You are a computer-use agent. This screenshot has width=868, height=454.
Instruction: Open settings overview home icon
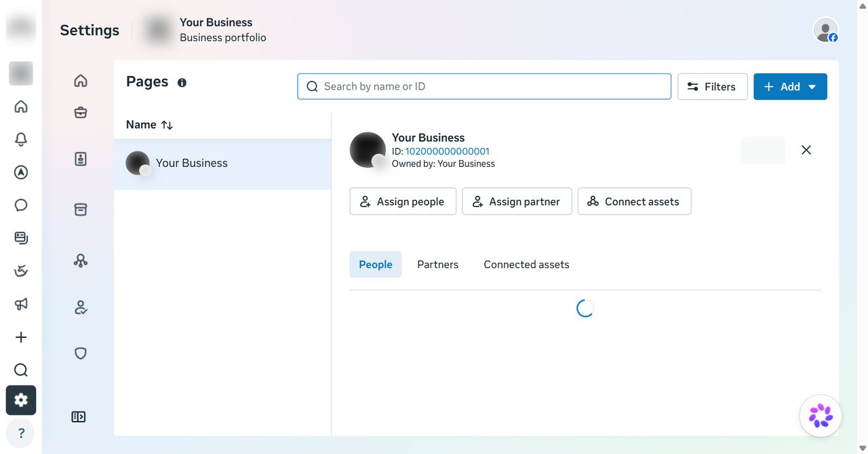(81, 81)
